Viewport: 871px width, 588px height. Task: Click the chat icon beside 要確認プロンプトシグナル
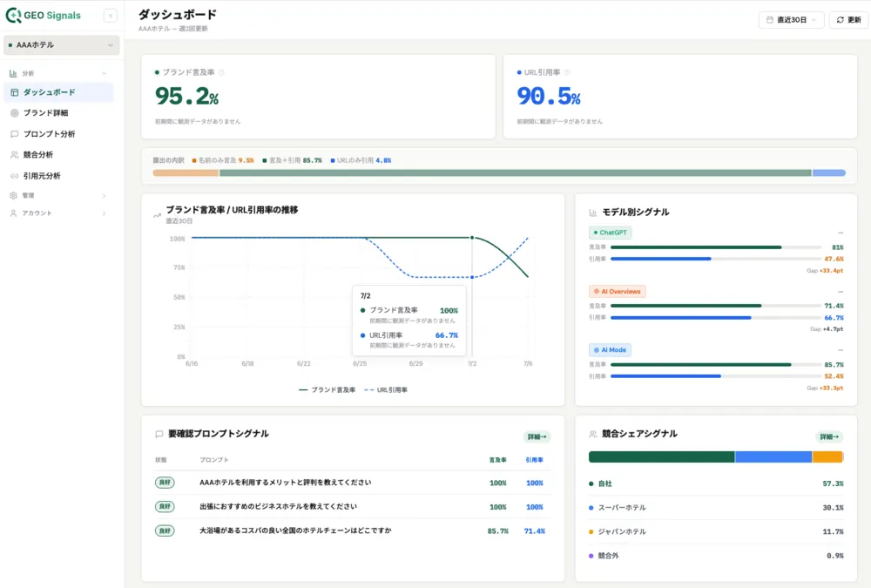159,434
